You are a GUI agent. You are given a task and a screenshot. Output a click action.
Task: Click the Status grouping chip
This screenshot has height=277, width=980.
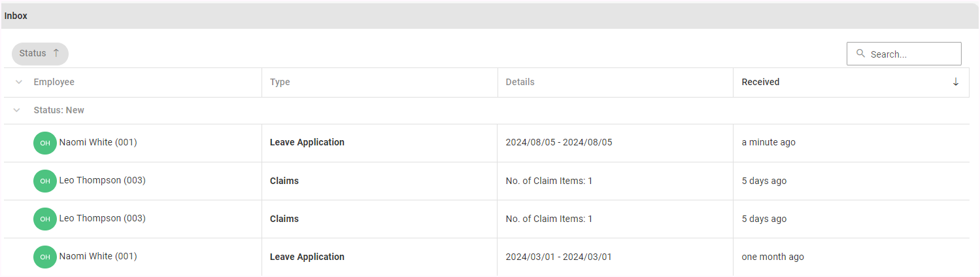point(33,53)
